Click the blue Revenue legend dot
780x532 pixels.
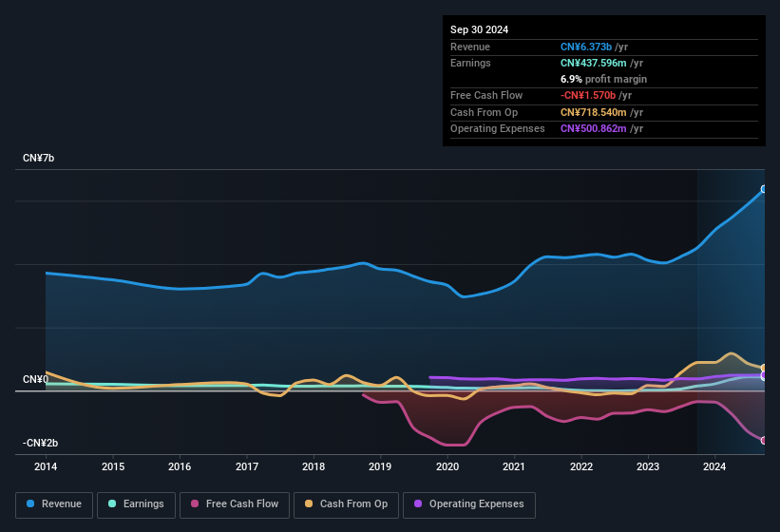31,504
